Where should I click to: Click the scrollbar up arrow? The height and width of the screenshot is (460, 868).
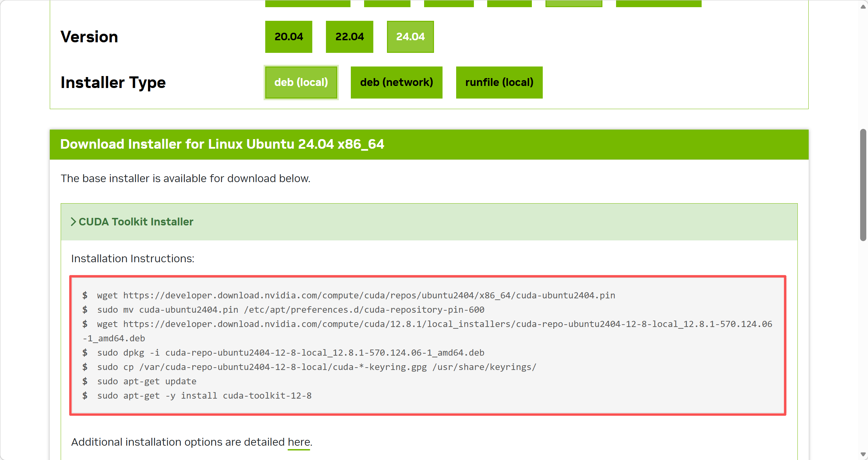(x=863, y=7)
